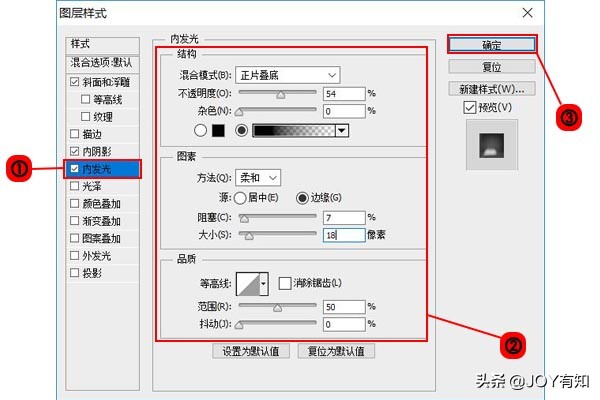The height and width of the screenshot is (400, 600).
Task: Select the solid color radio button
Action: click(x=201, y=131)
